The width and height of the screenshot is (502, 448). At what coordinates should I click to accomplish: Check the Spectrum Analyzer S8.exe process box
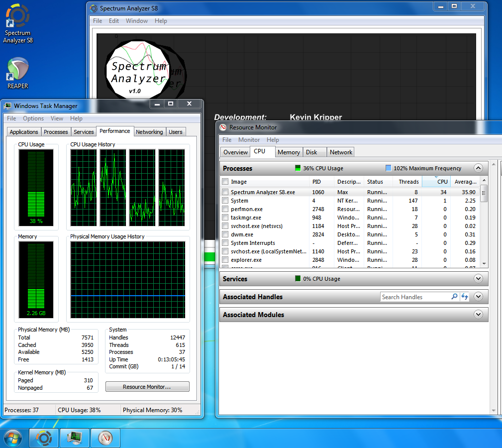pyautogui.click(x=225, y=192)
